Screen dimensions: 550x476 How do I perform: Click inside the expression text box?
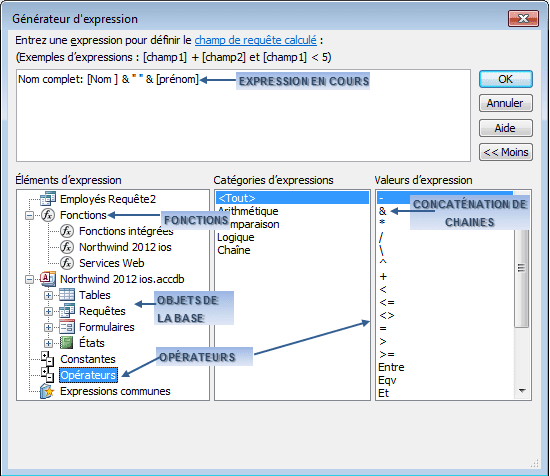tap(243, 115)
